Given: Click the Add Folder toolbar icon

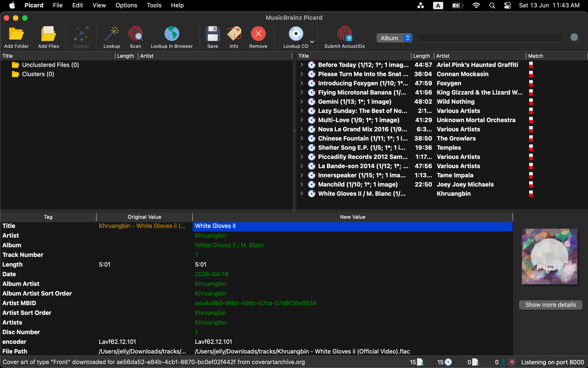Looking at the screenshot, I should coord(16,34).
